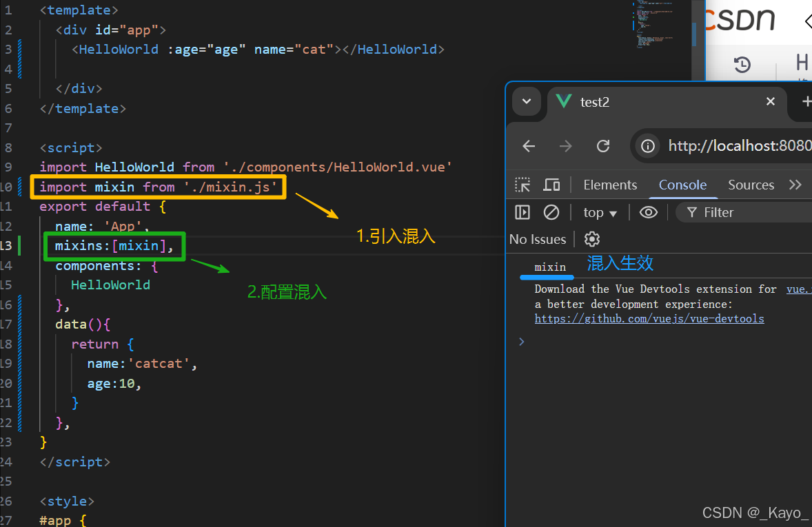Open the vue-devtools GitHub link
The image size is (812, 527).
649,318
